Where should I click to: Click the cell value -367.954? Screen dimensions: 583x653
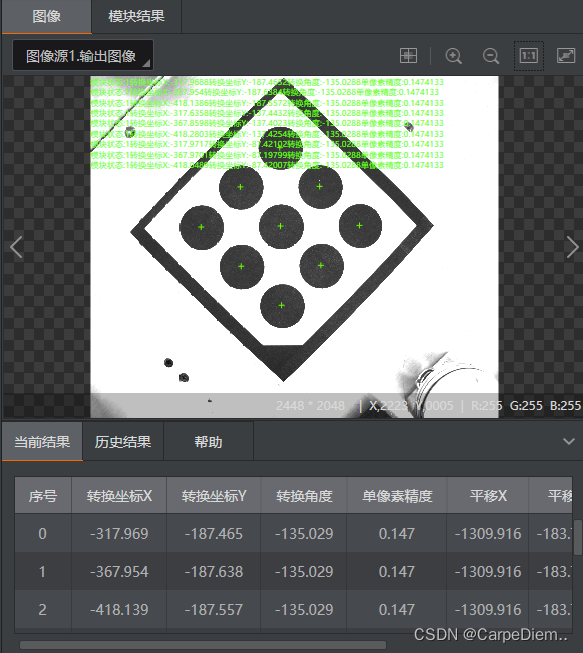[119, 571]
